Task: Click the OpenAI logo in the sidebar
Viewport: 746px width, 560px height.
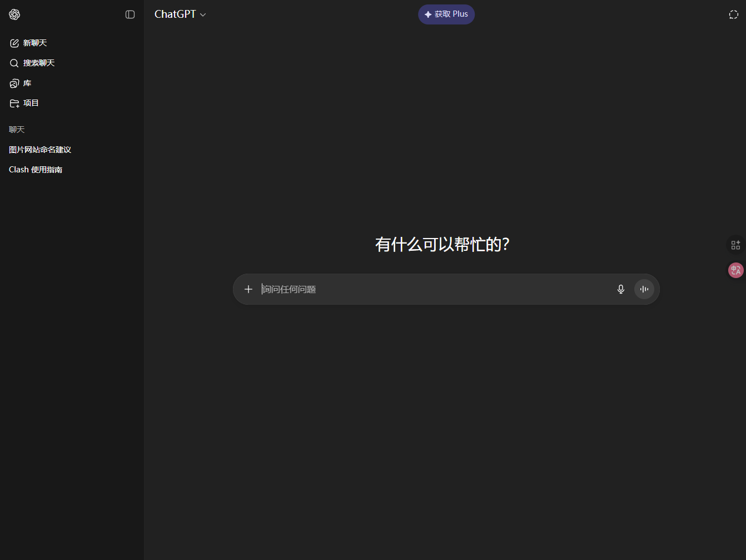Action: (14, 14)
